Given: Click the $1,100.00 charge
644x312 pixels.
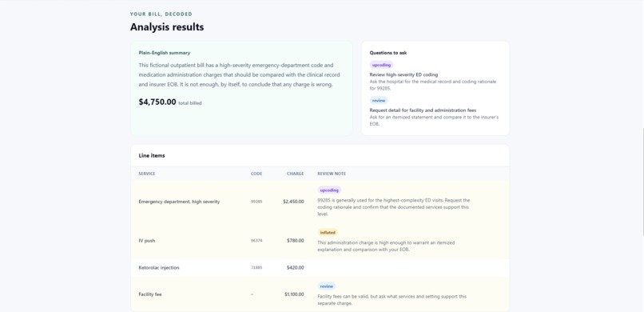Looking at the screenshot, I should [x=294, y=294].
